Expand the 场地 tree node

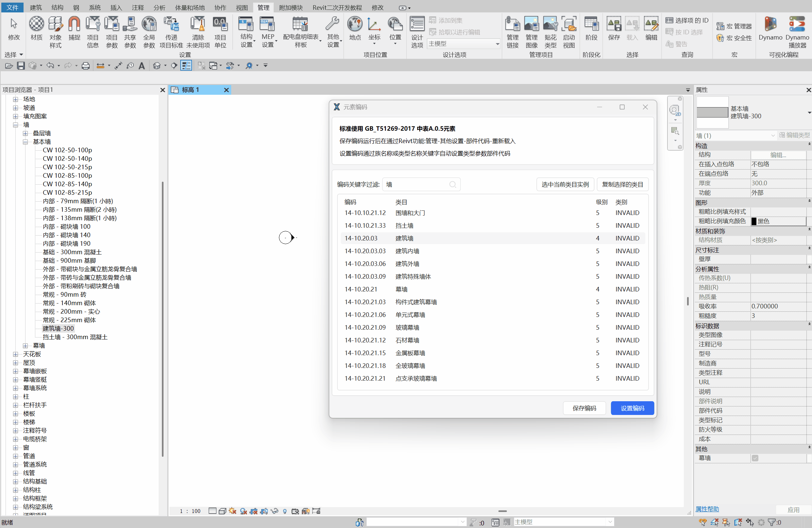coord(15,99)
